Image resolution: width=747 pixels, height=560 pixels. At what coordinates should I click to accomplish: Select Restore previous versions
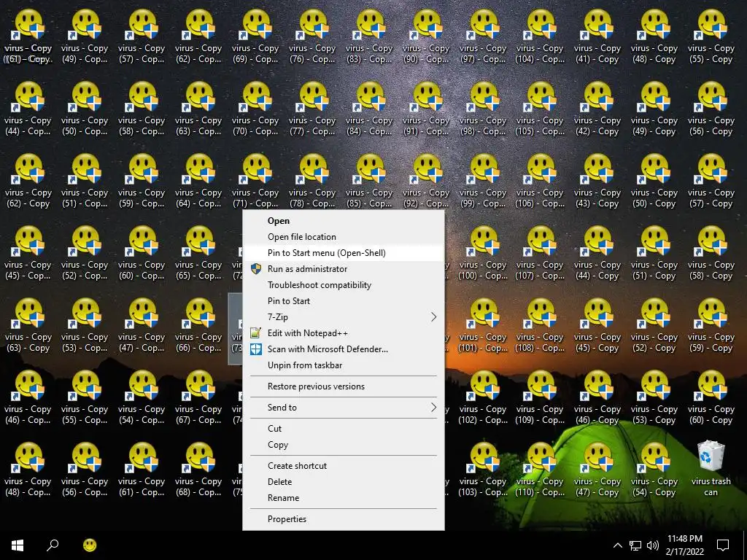[x=344, y=386]
